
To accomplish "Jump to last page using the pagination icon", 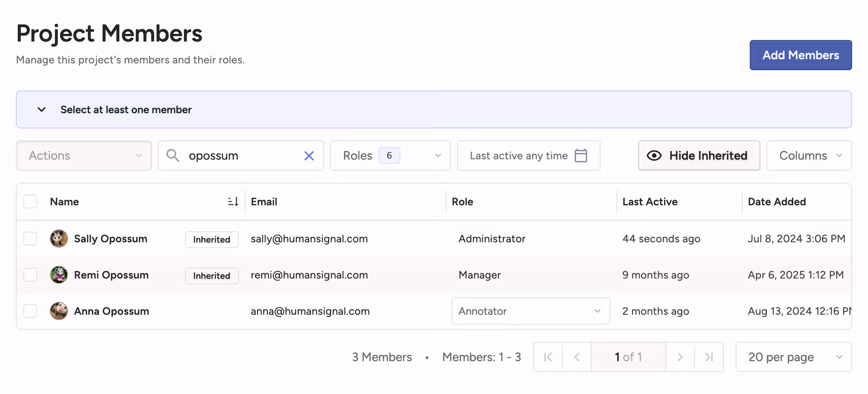I will click(709, 357).
